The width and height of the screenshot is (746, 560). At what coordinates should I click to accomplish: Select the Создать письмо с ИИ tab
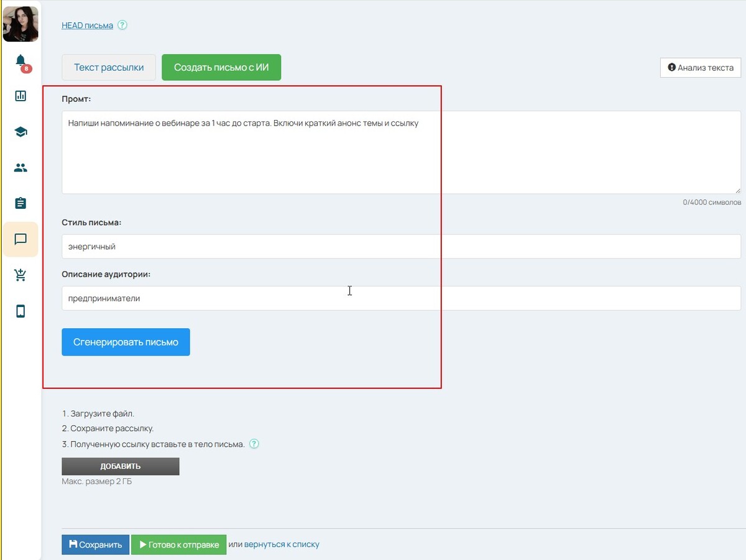click(x=221, y=67)
